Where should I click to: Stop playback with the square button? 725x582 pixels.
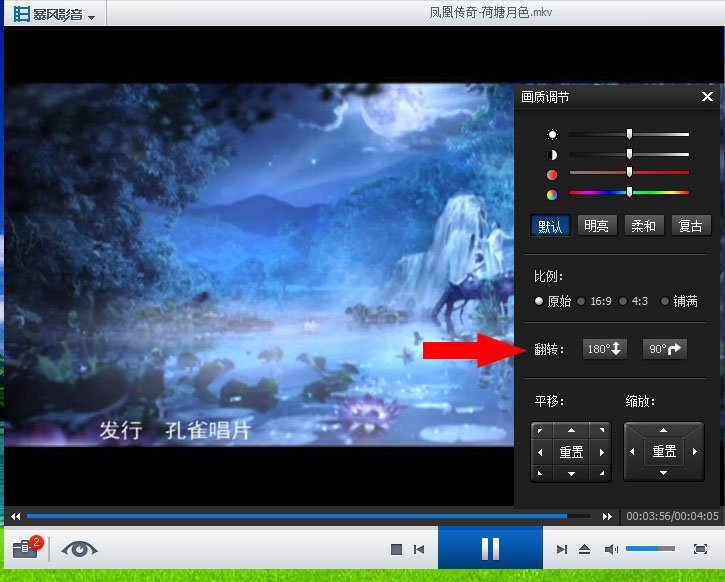(x=396, y=549)
